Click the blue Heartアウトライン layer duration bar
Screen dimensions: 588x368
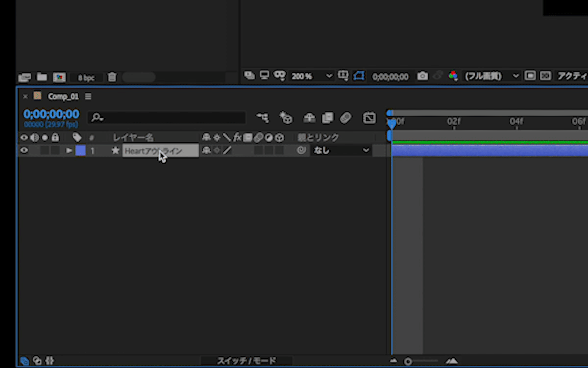click(490, 151)
